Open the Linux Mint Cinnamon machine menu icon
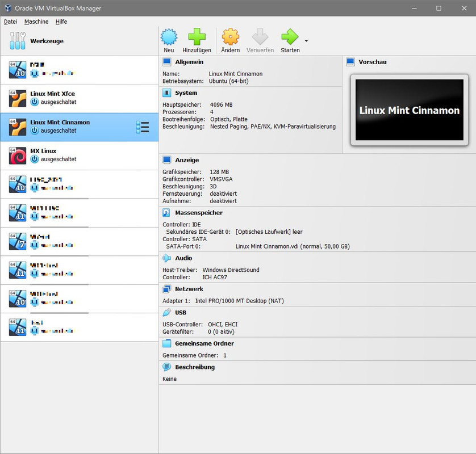This screenshot has height=454, width=476. (143, 127)
